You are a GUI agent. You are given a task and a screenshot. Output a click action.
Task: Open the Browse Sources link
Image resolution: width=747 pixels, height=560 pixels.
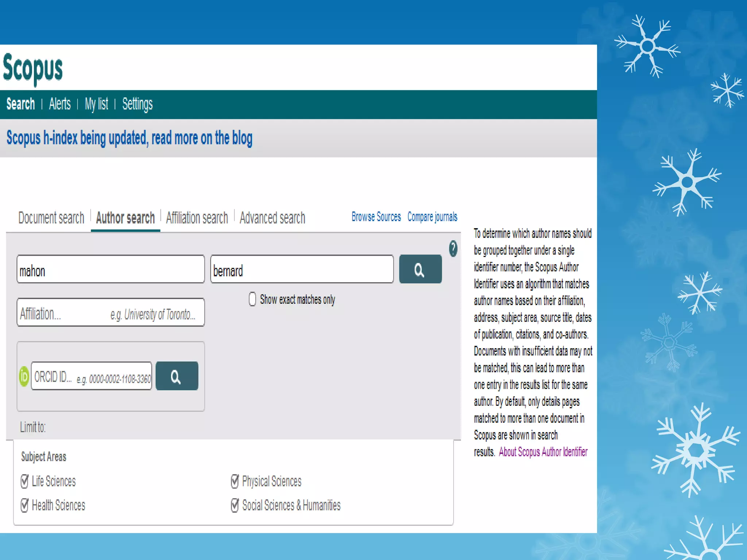click(x=376, y=217)
